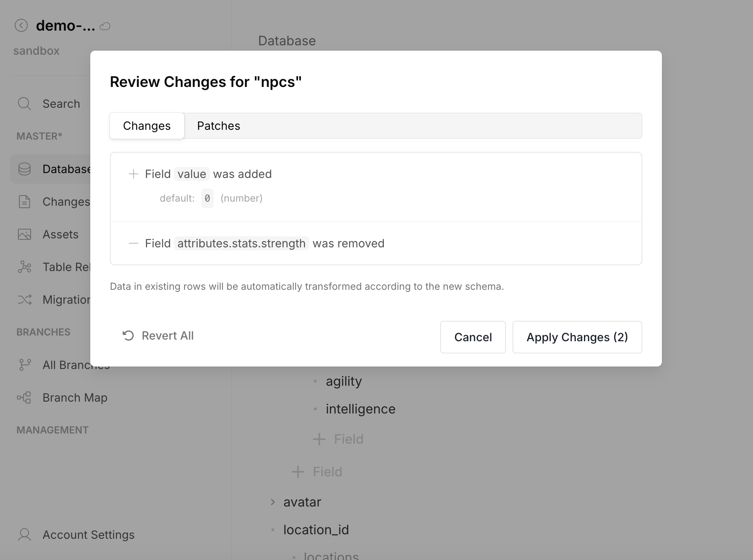
Task: Apply Changes to the npcs table
Action: click(x=577, y=337)
